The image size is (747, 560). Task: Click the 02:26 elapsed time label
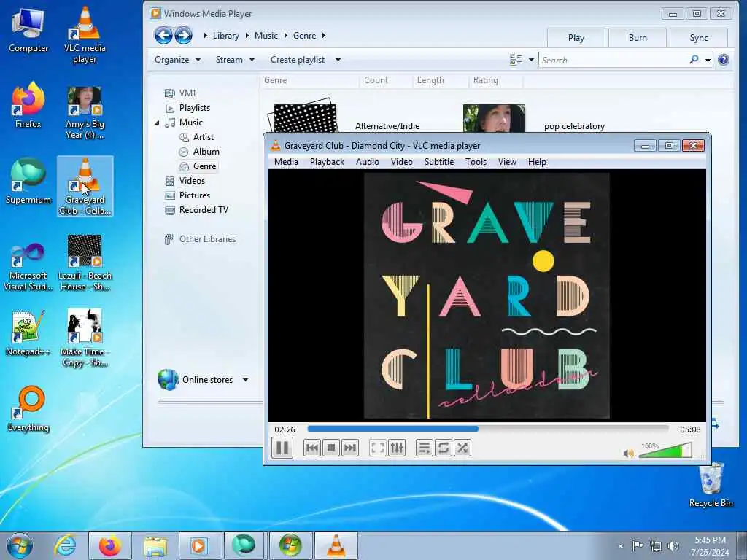[285, 429]
